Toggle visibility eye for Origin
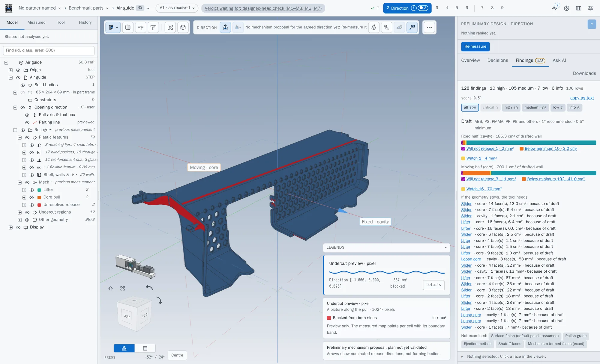This screenshot has width=600, height=364. click(18, 70)
